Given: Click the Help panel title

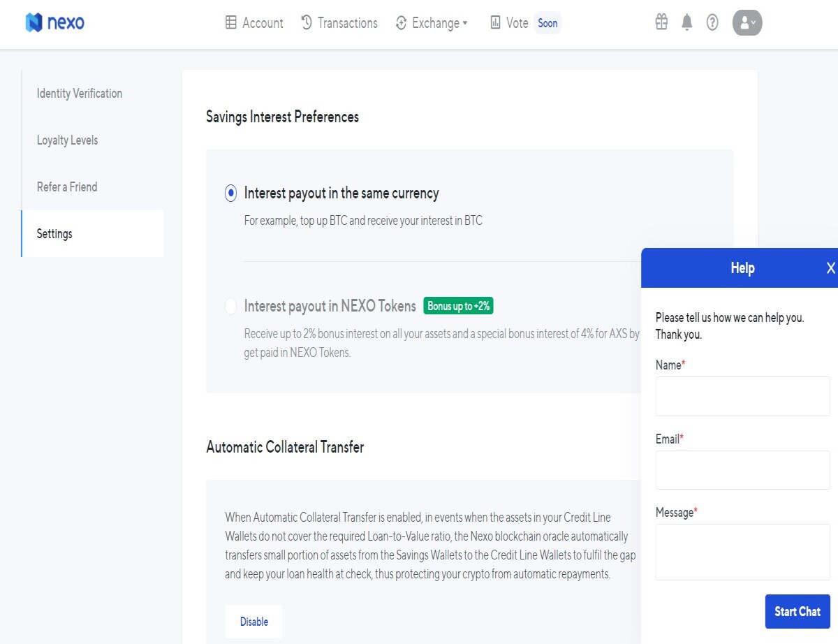Looking at the screenshot, I should tap(742, 268).
